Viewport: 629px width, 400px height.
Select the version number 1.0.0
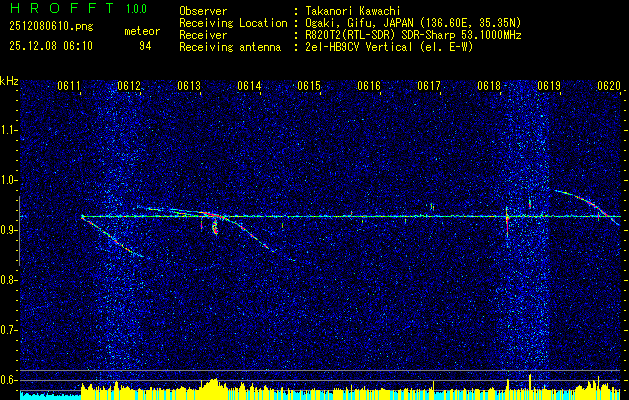136,9
